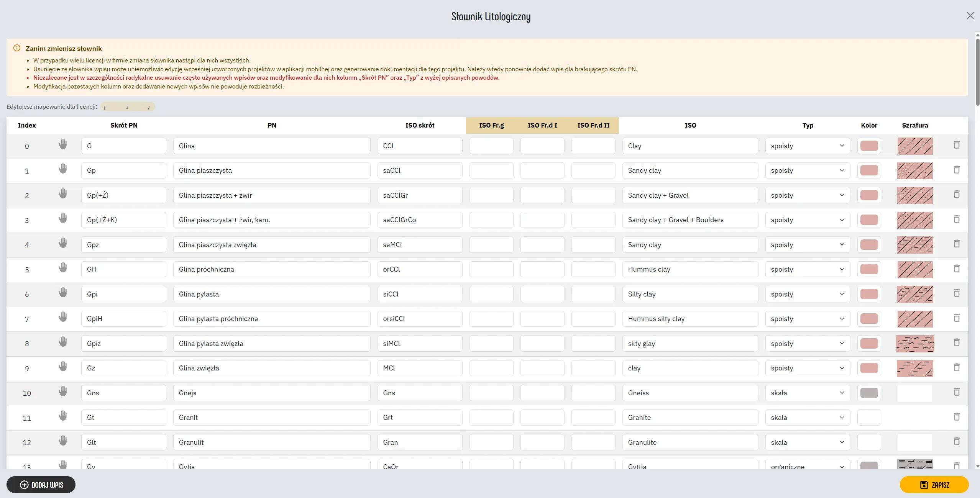Delete the Glina pylasta zwięzła row
The width and height of the screenshot is (980, 498).
[957, 342]
